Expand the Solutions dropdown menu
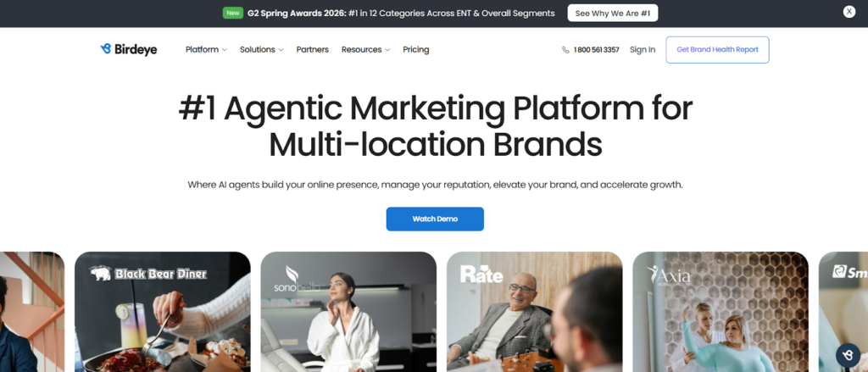Viewport: 868px width, 372px height. pos(261,50)
